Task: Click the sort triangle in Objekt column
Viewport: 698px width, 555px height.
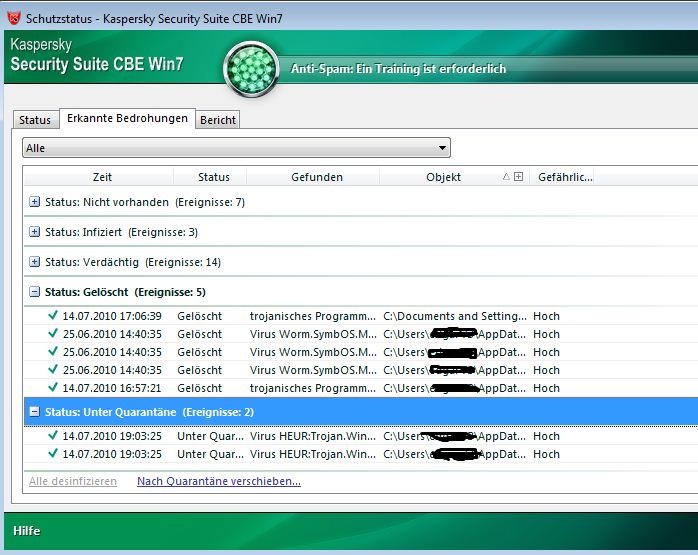Action: pos(506,177)
